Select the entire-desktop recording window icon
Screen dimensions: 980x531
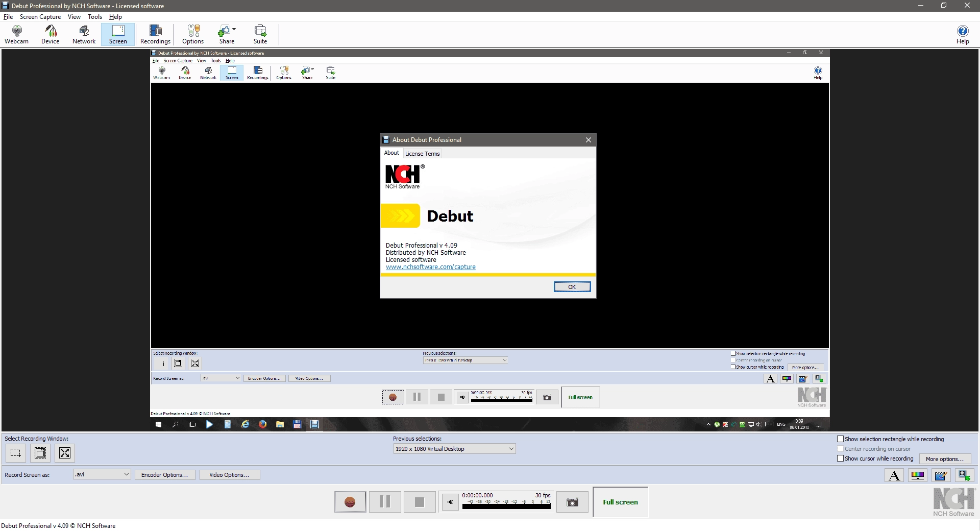pyautogui.click(x=65, y=453)
